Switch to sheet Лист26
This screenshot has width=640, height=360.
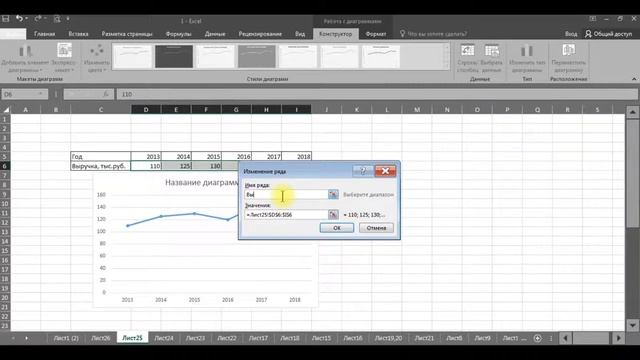tap(100, 338)
